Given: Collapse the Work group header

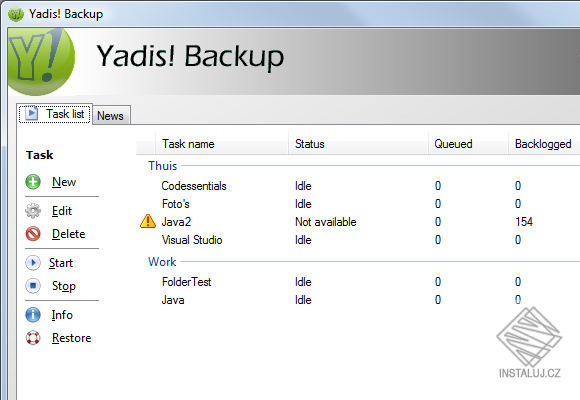Looking at the screenshot, I should click(162, 262).
